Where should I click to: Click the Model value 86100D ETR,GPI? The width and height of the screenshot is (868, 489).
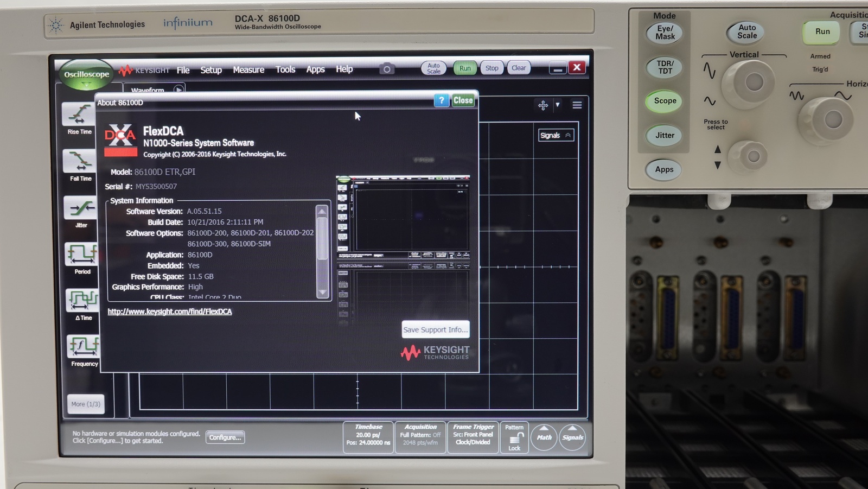click(x=165, y=172)
